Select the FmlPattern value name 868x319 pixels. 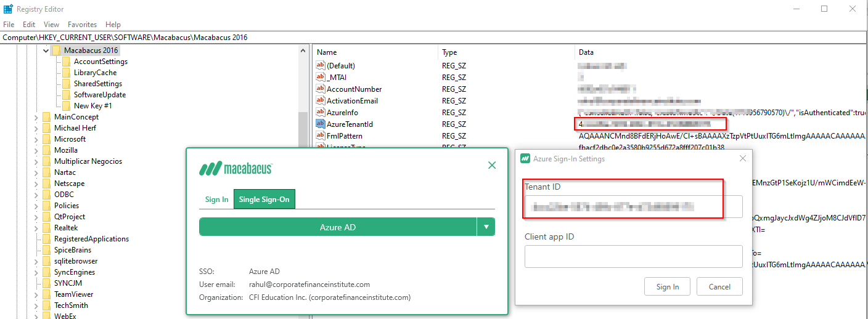[x=345, y=135]
